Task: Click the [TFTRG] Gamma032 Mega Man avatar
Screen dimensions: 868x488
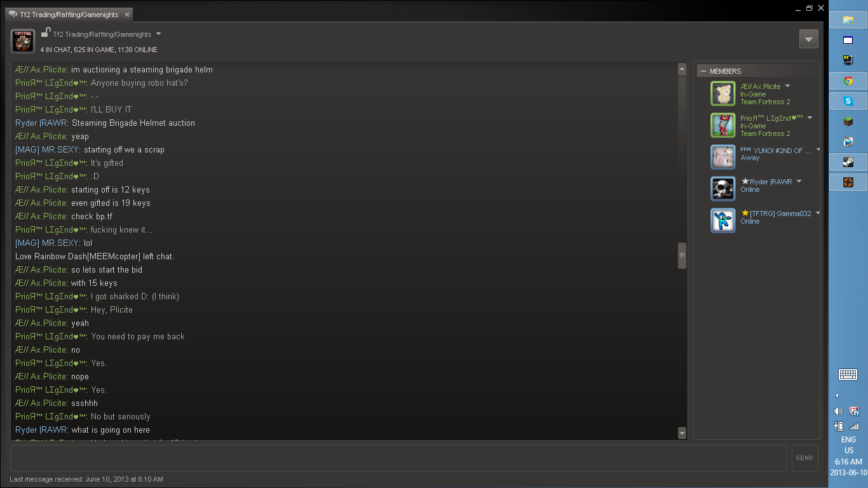Action: (x=723, y=221)
